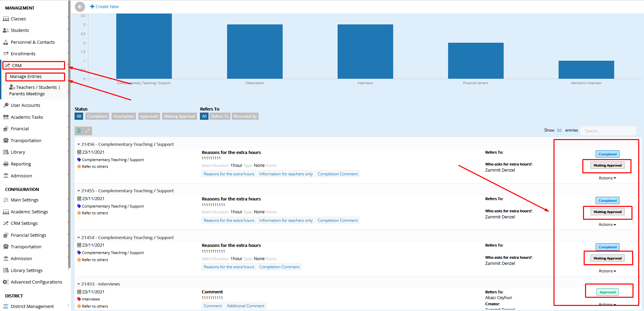
Task: Click the Classes sidebar icon
Action: [6, 19]
